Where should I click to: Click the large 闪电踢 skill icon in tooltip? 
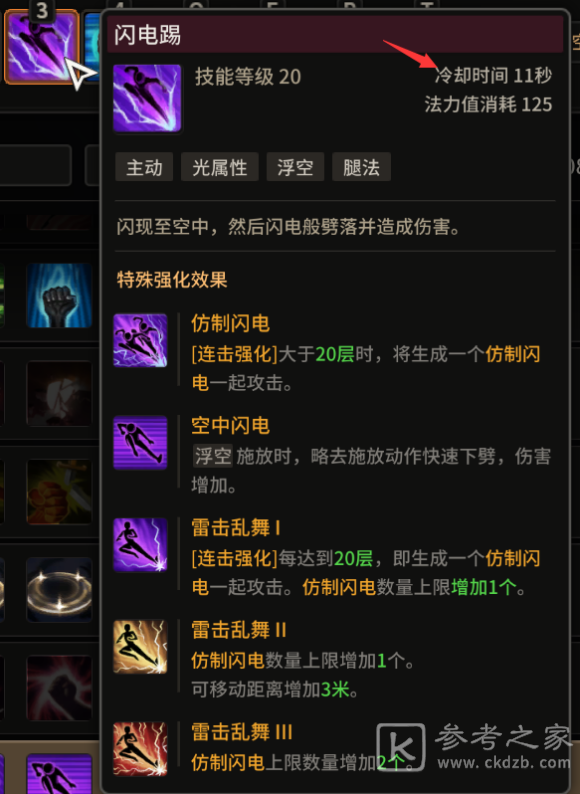(147, 98)
